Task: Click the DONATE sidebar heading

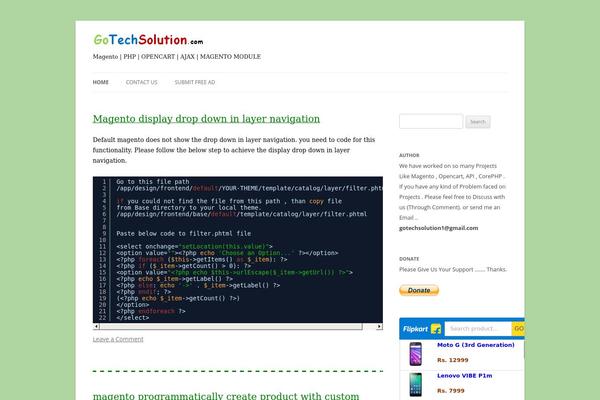Action: click(409, 259)
